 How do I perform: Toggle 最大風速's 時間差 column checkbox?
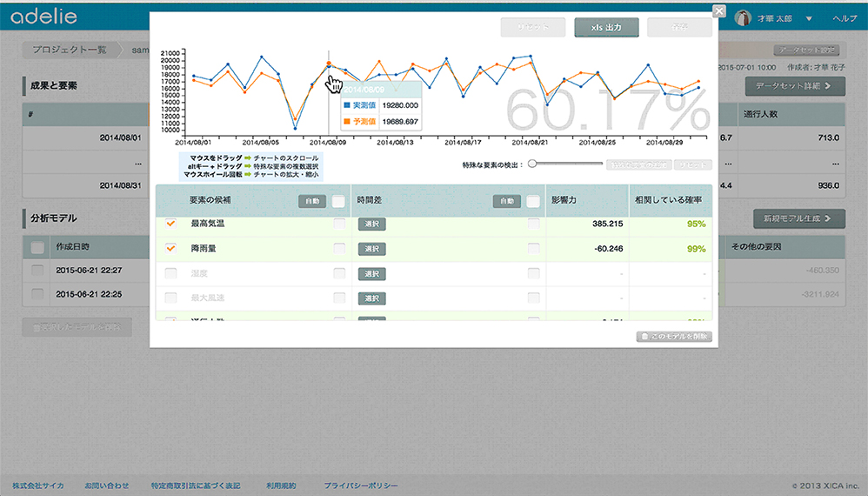533,298
